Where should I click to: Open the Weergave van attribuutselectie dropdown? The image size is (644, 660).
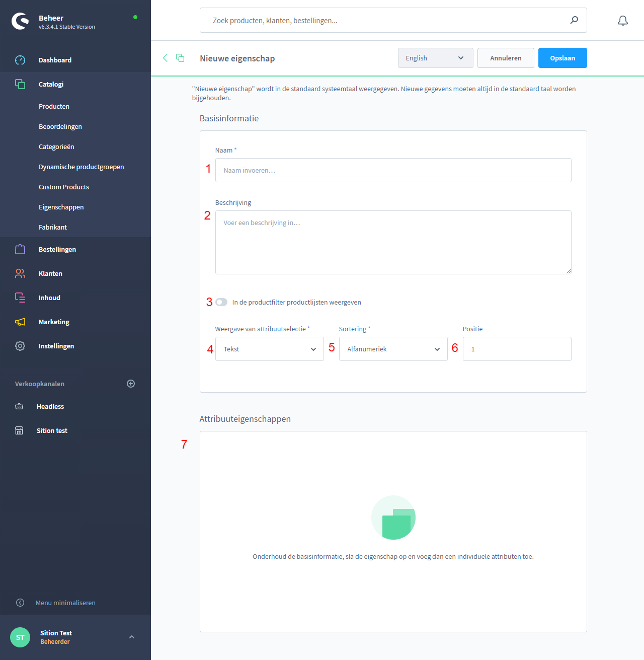point(269,349)
